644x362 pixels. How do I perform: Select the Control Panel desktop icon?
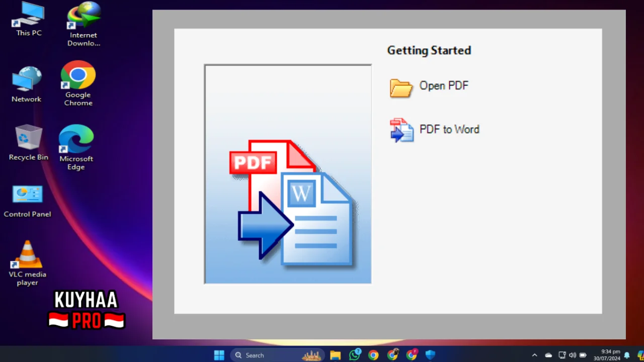point(28,201)
